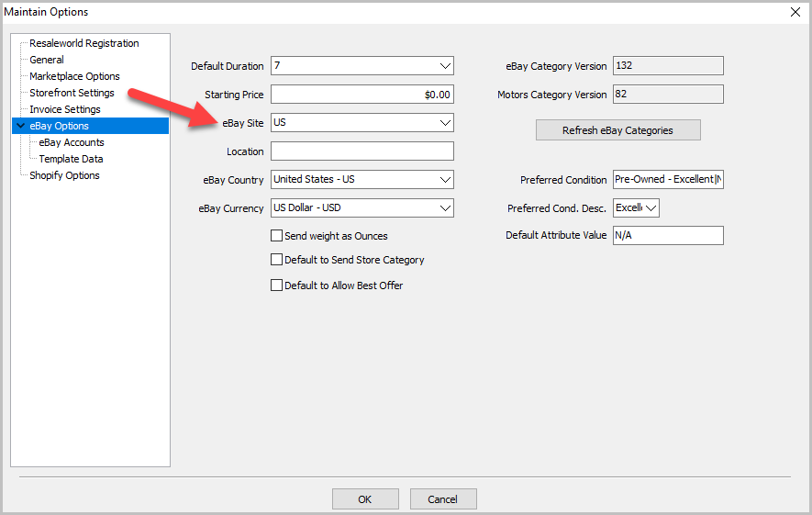The image size is (812, 515).
Task: Click the Default Attribute Value field
Action: [x=668, y=235]
